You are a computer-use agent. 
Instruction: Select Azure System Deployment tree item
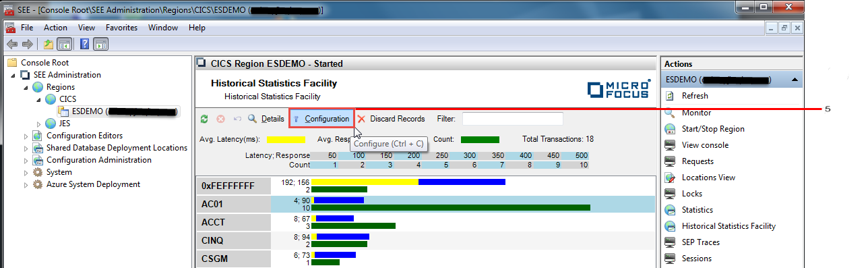[93, 184]
